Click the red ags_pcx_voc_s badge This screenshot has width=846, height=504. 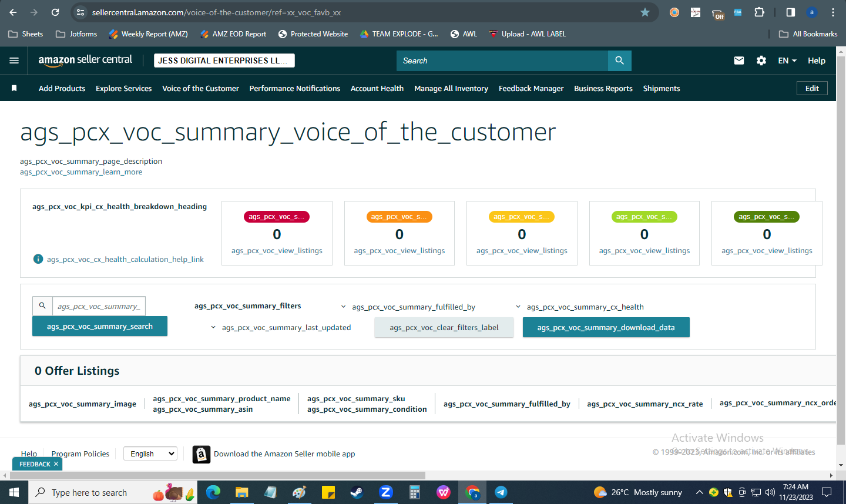277,217
